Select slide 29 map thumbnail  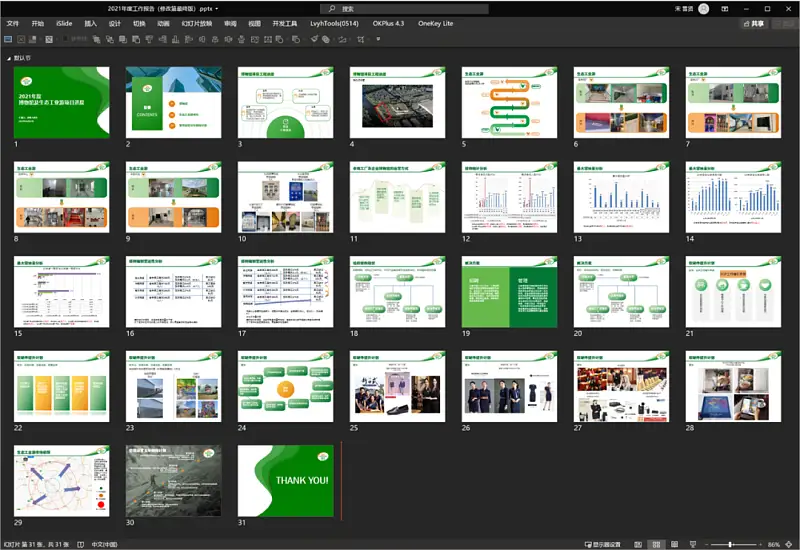pos(61,481)
